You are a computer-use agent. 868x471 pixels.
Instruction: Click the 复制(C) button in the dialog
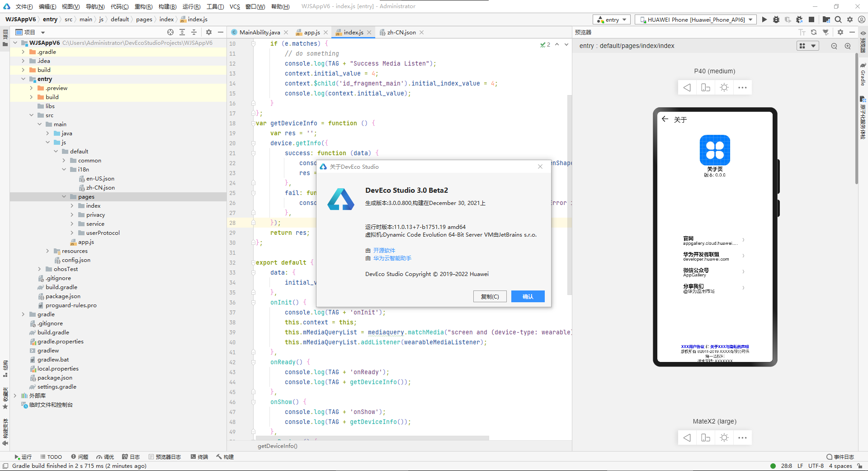pos(490,296)
